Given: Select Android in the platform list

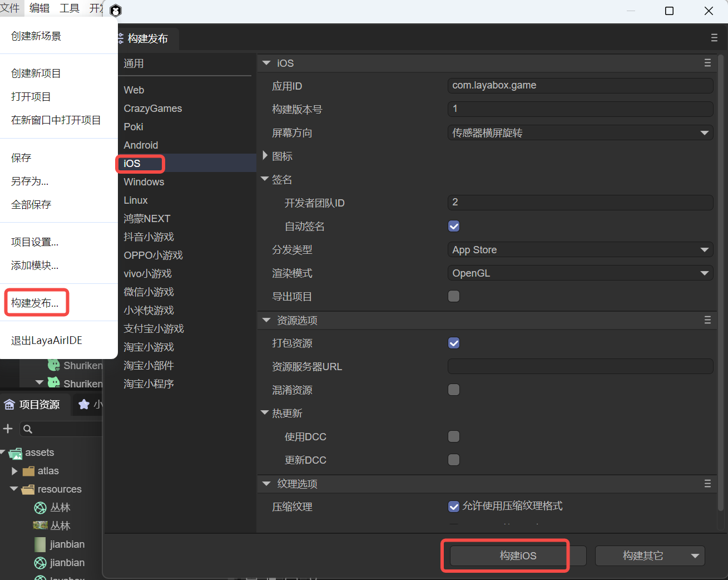Looking at the screenshot, I should pos(141,145).
